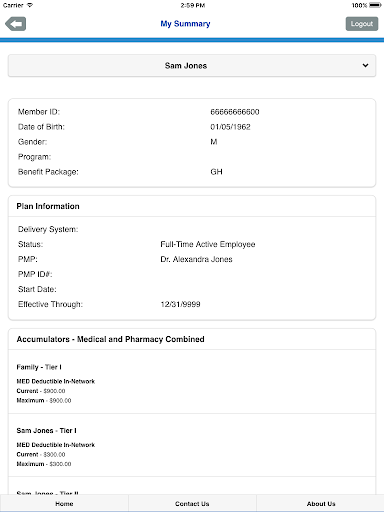The image size is (384, 512).
Task: Expand the member selector chevron arrow
Action: click(x=365, y=65)
